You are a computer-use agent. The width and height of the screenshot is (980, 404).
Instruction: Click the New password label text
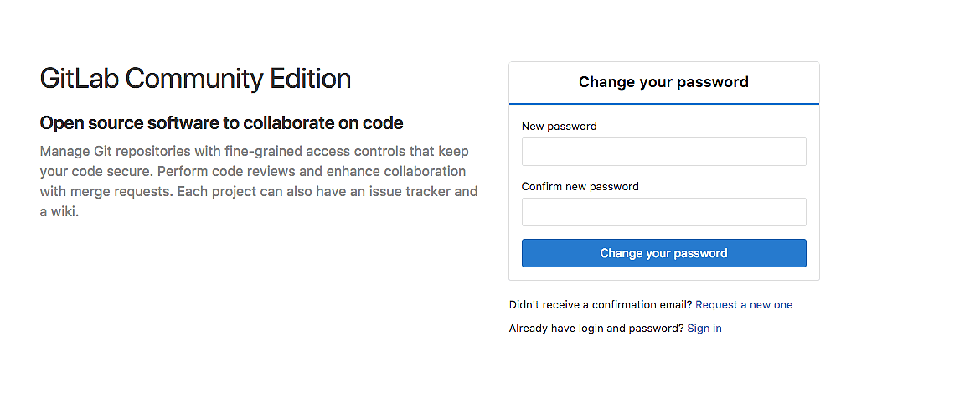click(x=559, y=127)
